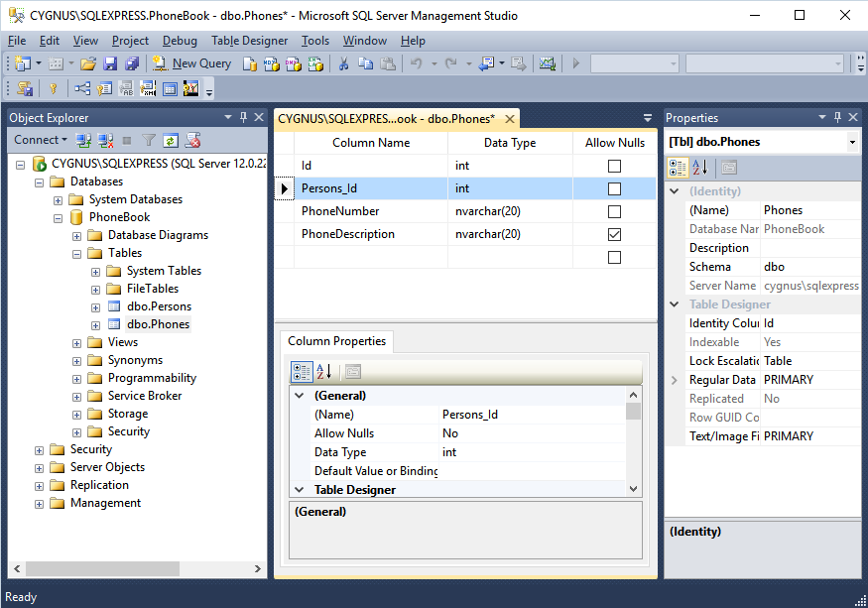This screenshot has width=868, height=608.
Task: Click the Disconnect icon in Object Explorer
Action: [x=105, y=140]
